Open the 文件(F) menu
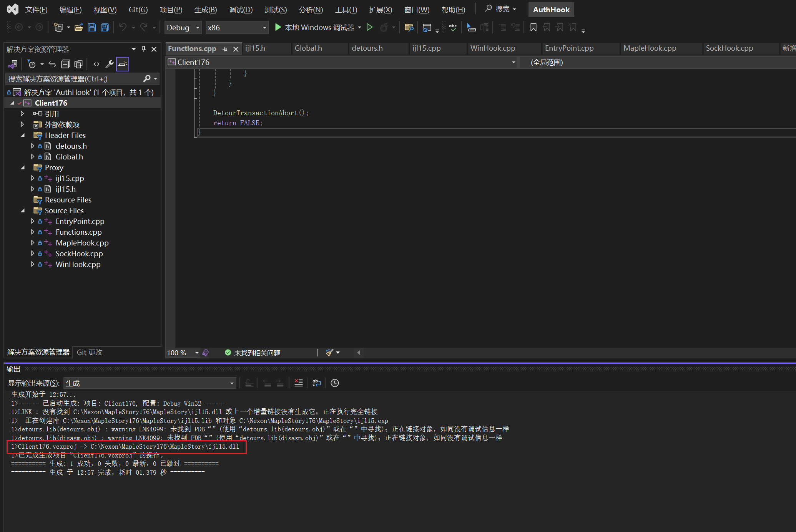Viewport: 796px width, 532px height. [36, 10]
